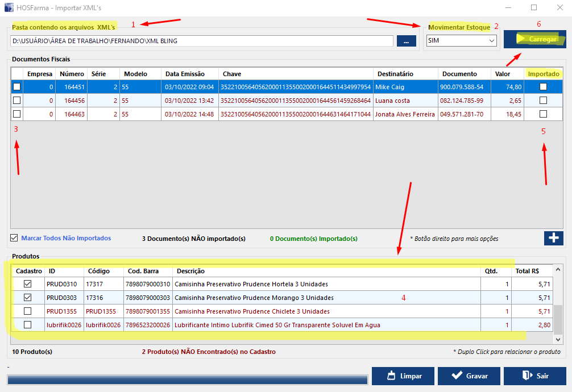This screenshot has height=392, width=572.
Task: Exit via the Sair button
Action: coord(534,376)
